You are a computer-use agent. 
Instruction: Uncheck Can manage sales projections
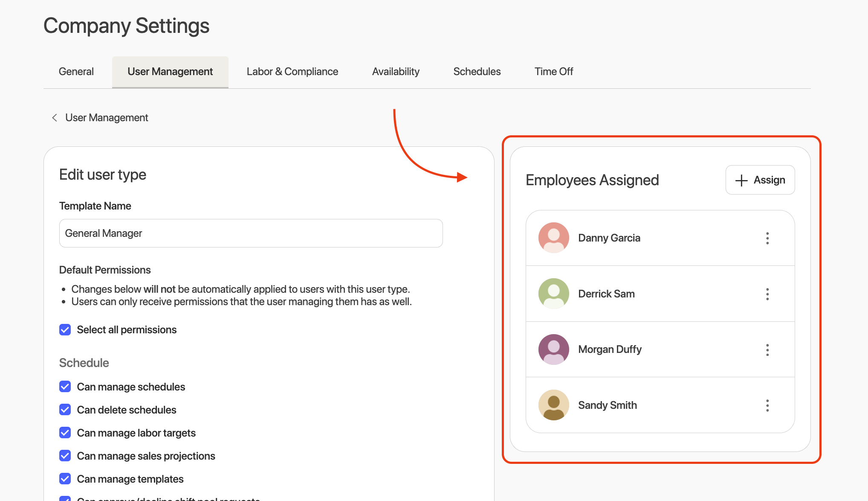(x=65, y=456)
